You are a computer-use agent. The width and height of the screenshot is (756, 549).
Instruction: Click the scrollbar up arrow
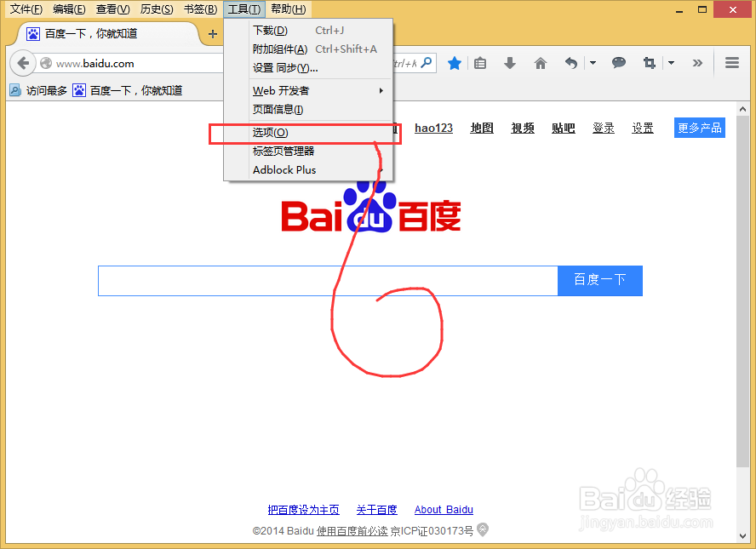point(742,110)
